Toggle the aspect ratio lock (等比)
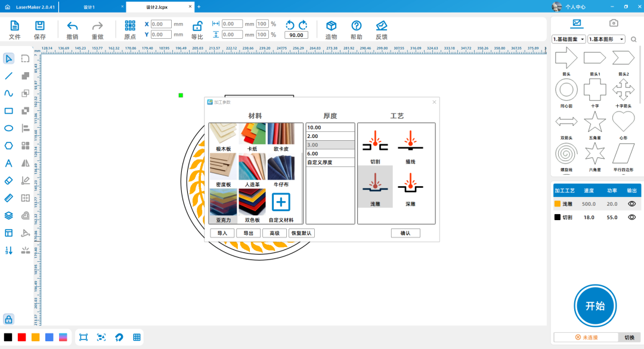The height and width of the screenshot is (349, 644). (x=197, y=26)
